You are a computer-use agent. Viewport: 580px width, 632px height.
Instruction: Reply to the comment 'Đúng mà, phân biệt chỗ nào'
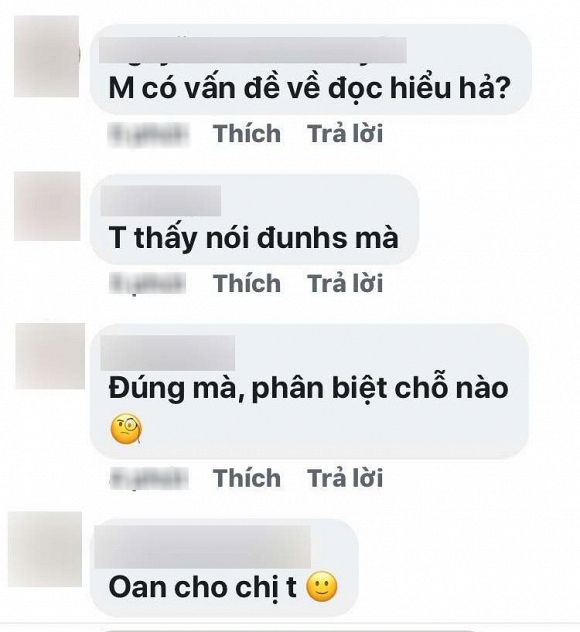pos(345,478)
